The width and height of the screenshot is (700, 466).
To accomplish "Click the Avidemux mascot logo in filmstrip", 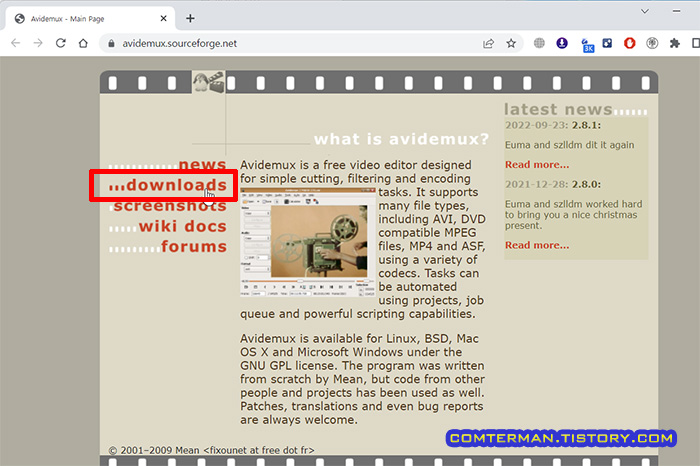I will (x=208, y=82).
